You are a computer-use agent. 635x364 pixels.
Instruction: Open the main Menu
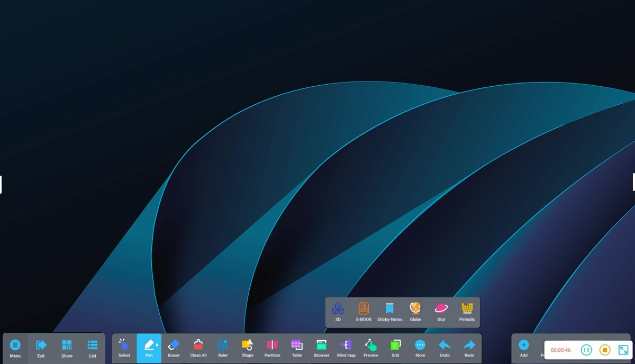pyautogui.click(x=15, y=348)
